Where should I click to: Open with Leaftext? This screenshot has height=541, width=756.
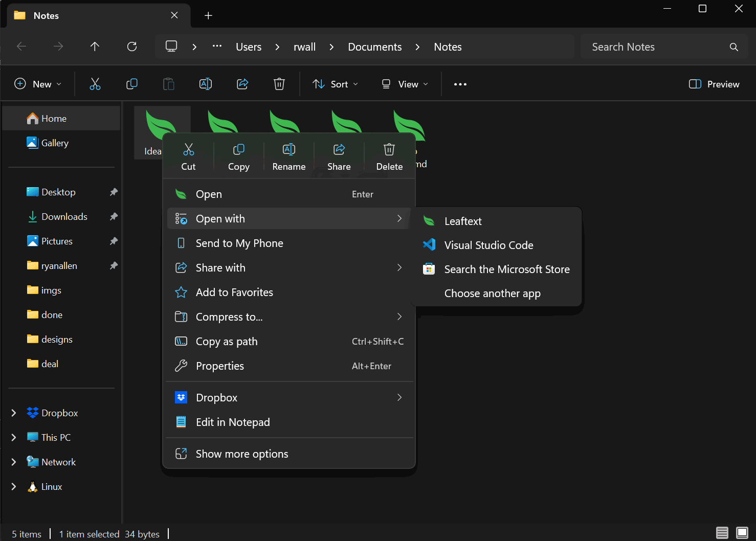coord(496,221)
